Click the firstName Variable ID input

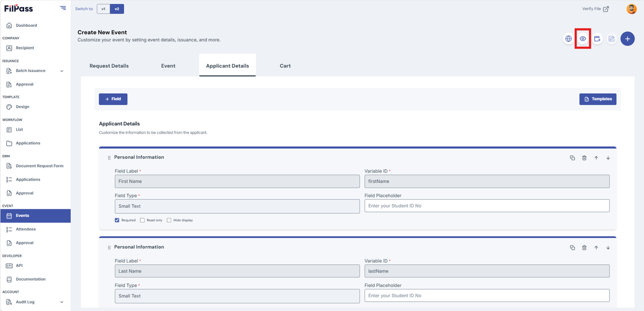(487, 182)
